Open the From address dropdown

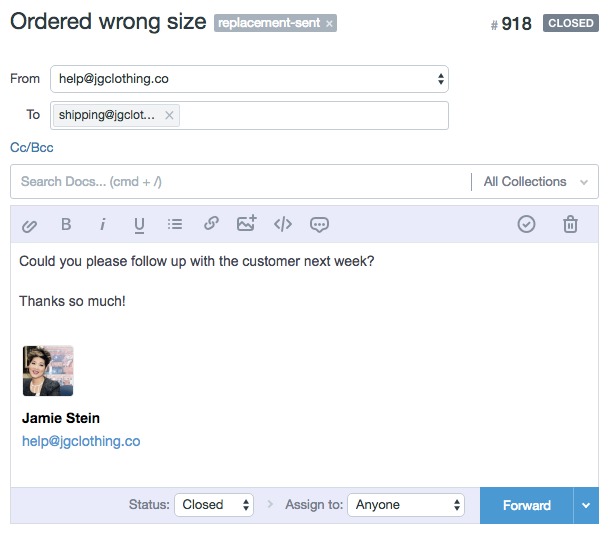249,79
